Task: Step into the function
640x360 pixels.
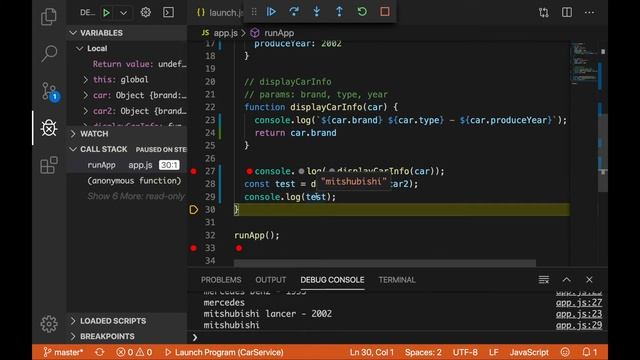Action: [317, 11]
